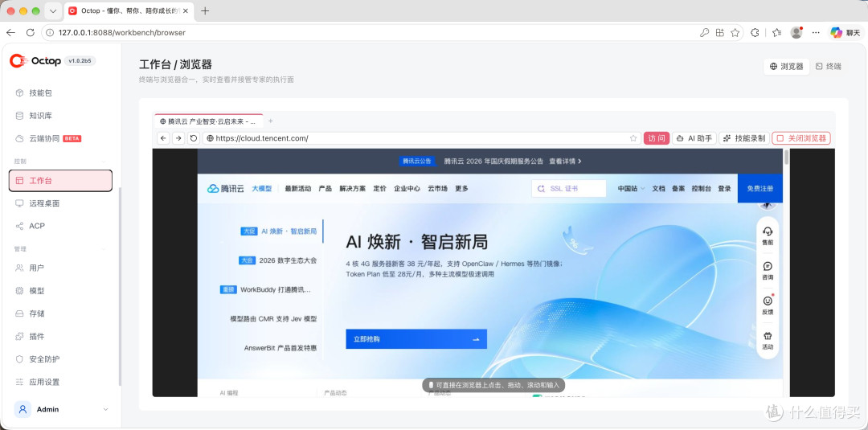868x430 pixels.
Task: Click 立即抢购 button
Action: pos(416,339)
